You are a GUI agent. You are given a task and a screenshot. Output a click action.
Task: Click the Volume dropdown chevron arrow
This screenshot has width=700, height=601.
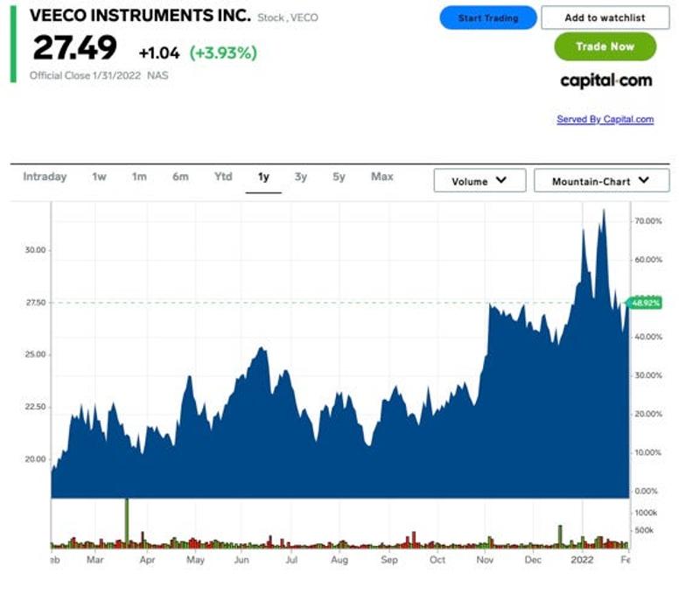pos(501,180)
